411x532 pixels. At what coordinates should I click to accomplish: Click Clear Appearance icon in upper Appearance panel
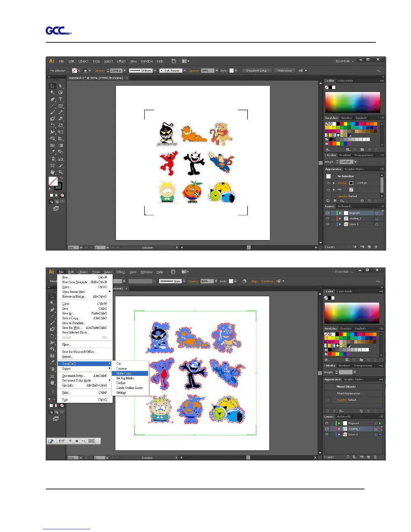click(362, 201)
